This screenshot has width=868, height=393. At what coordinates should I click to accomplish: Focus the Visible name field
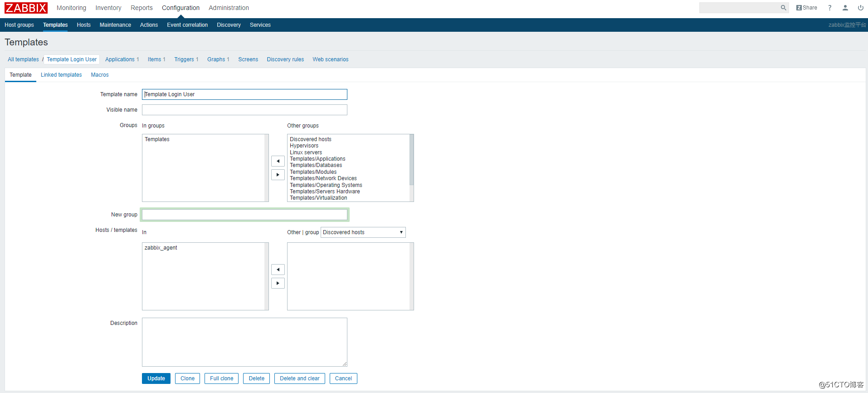[x=244, y=110]
